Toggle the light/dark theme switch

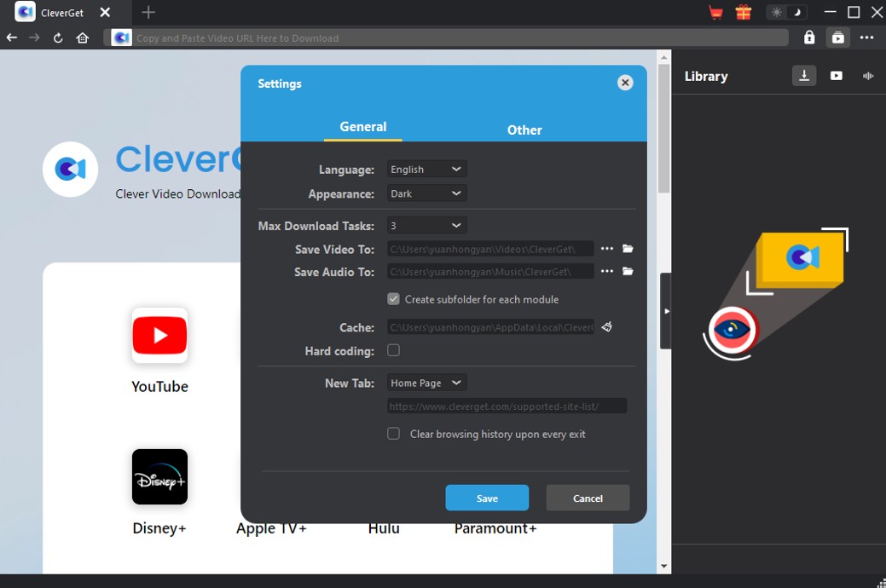coord(786,13)
